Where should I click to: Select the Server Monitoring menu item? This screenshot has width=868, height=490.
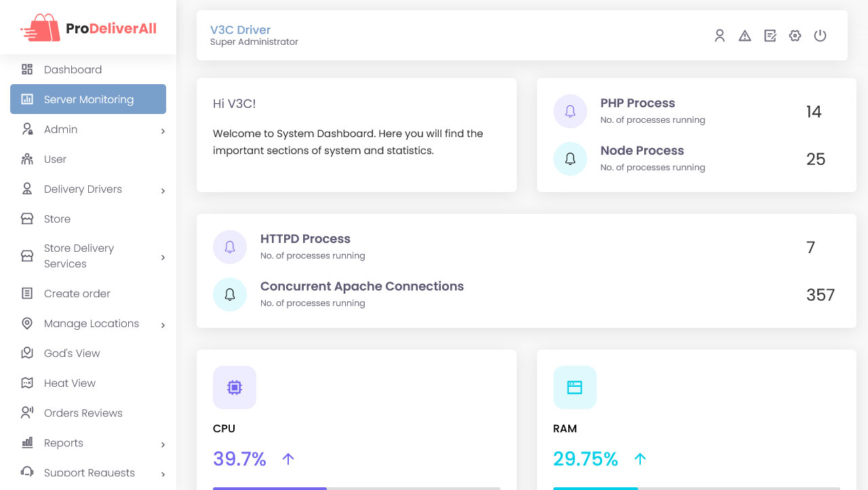(x=88, y=99)
